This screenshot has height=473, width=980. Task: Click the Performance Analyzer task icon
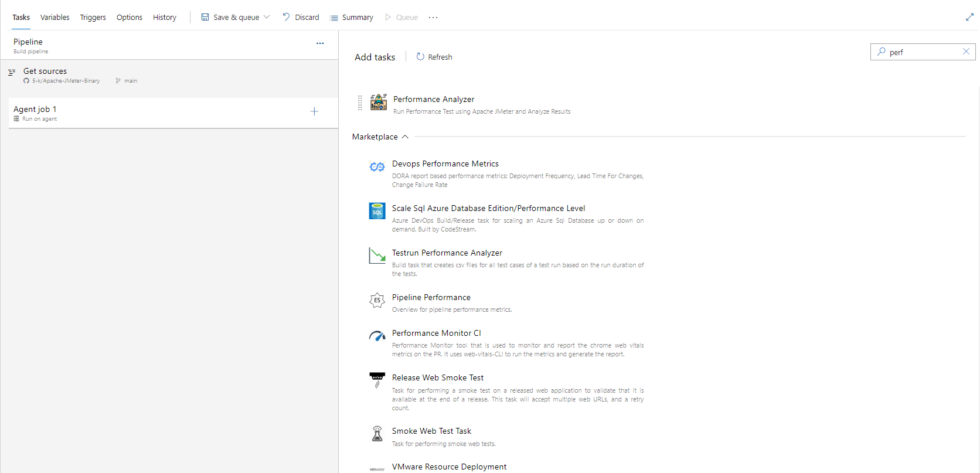click(x=379, y=102)
